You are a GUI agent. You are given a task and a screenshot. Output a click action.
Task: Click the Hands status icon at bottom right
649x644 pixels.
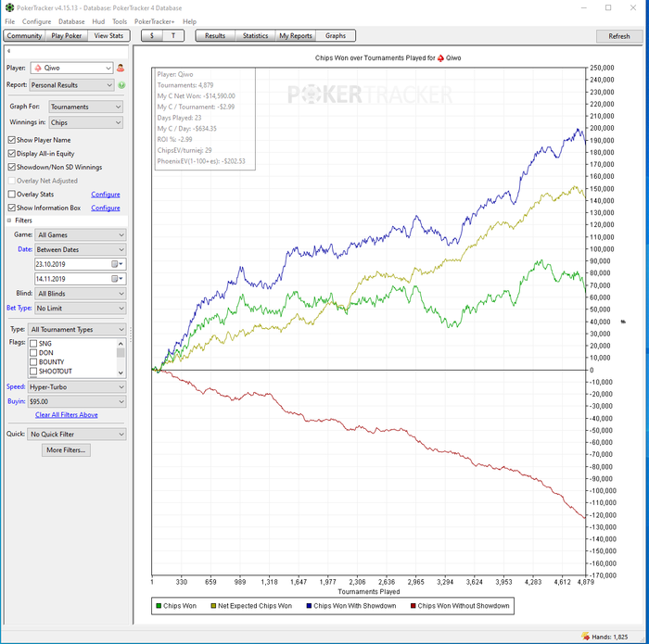pyautogui.click(x=585, y=637)
